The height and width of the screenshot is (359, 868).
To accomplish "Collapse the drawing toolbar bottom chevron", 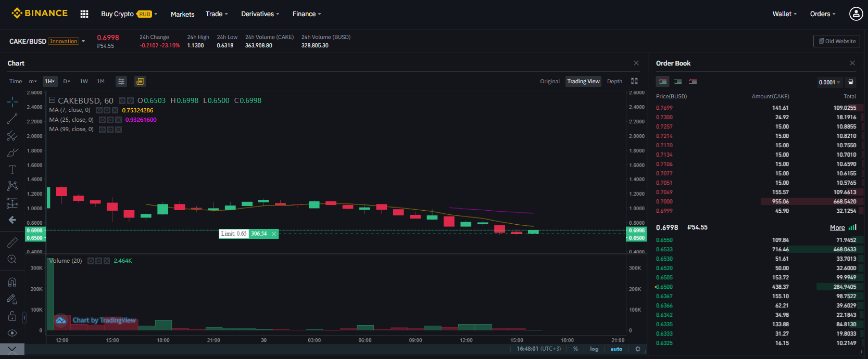I will tap(12, 349).
